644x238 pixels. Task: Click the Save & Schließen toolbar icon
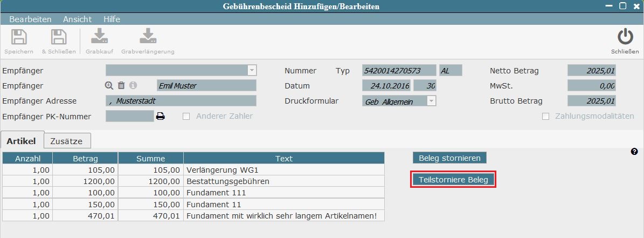point(58,38)
